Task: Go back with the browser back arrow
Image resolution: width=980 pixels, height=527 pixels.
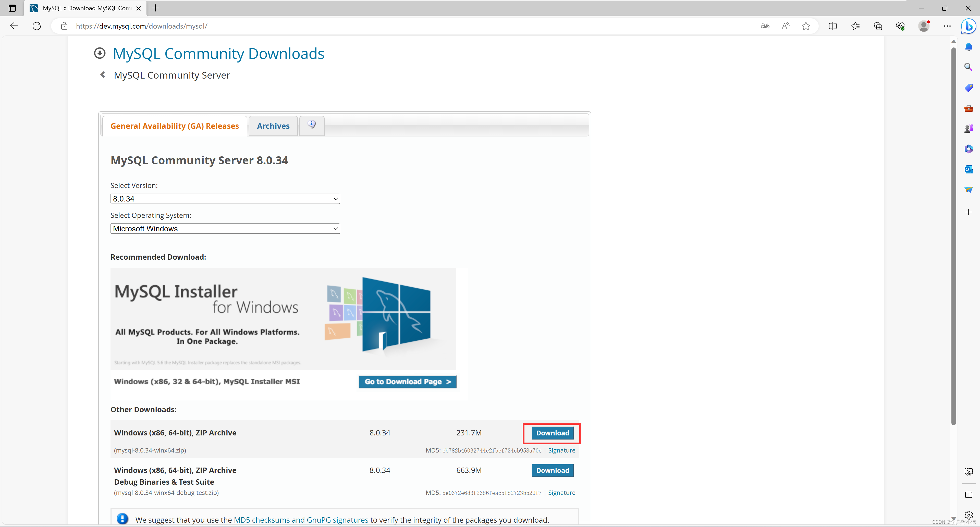Action: tap(15, 26)
